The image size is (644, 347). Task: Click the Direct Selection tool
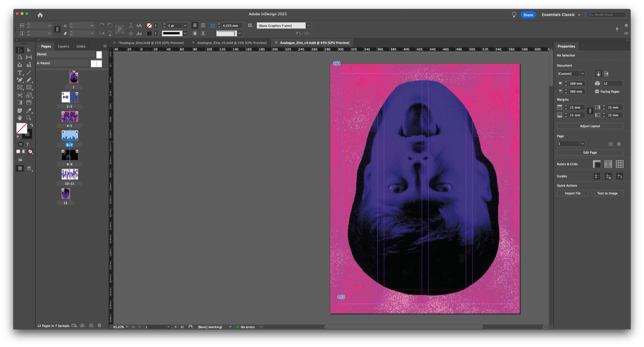(x=29, y=50)
